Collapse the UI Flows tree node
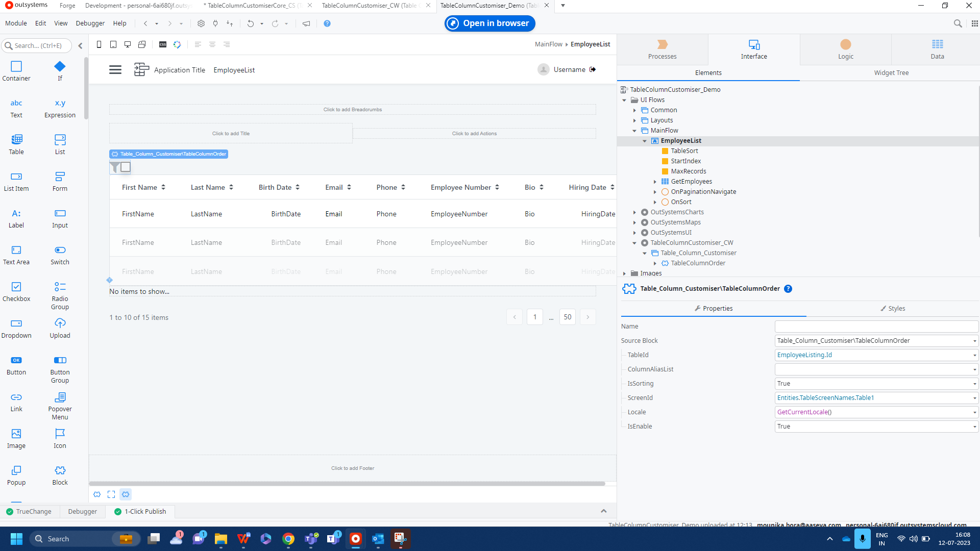The height and width of the screenshot is (551, 980). (x=624, y=100)
